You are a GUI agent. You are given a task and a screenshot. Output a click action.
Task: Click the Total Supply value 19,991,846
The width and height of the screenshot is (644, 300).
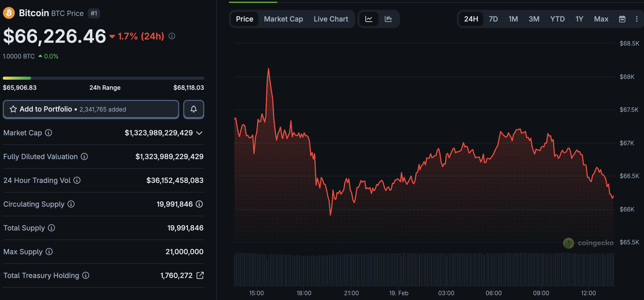pyautogui.click(x=185, y=228)
